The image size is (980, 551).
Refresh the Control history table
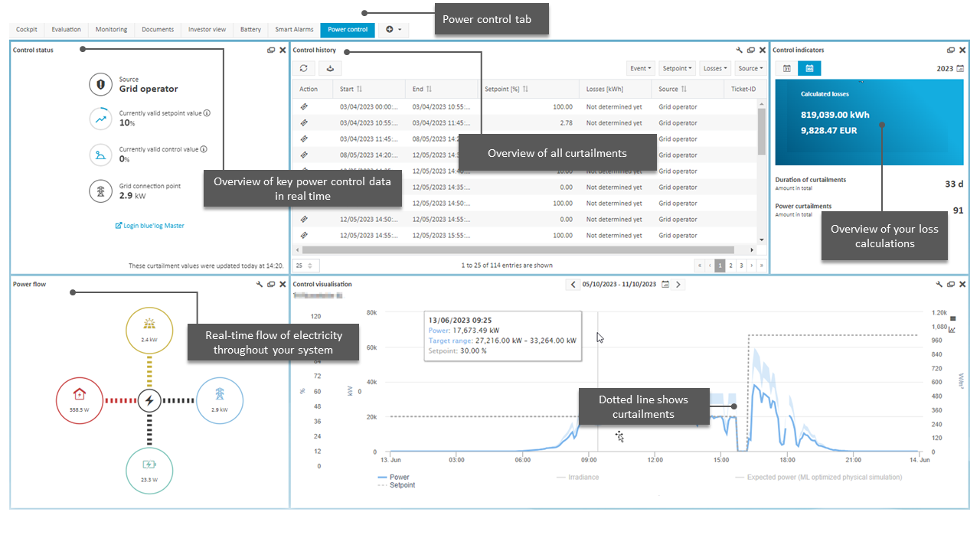point(303,68)
